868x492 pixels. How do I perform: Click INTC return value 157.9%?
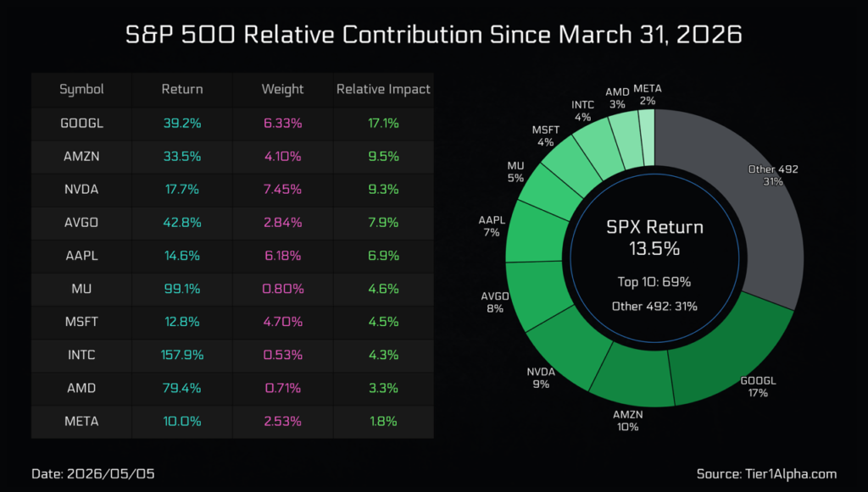coord(182,355)
